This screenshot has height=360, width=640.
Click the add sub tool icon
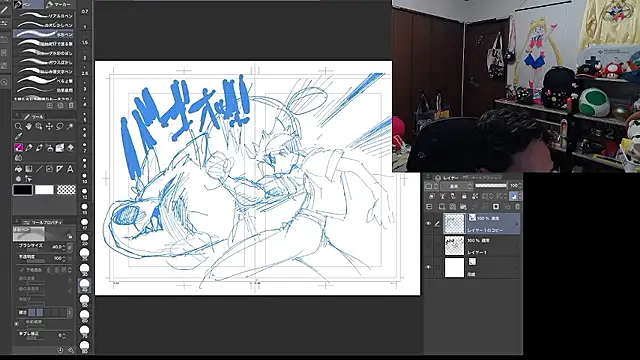coord(49,105)
